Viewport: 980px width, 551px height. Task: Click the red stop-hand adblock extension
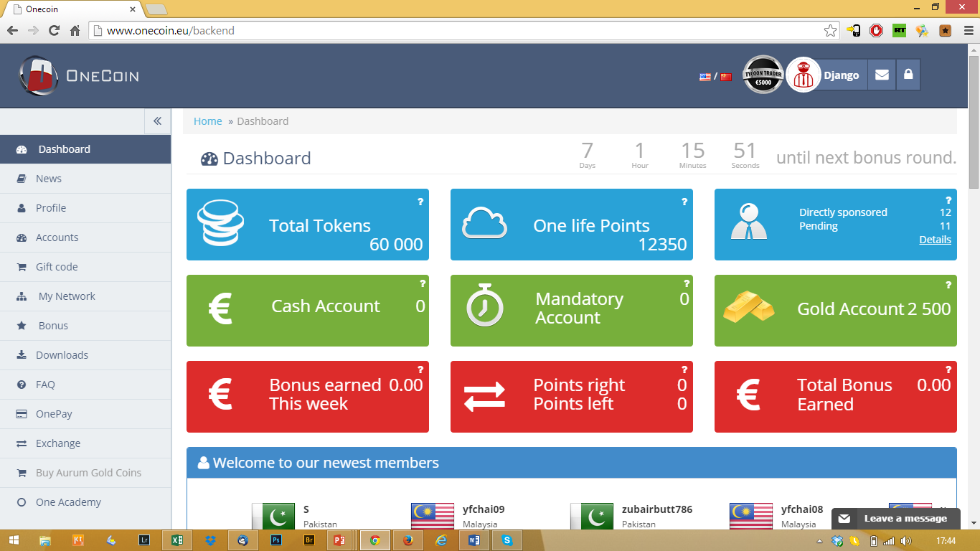[876, 30]
